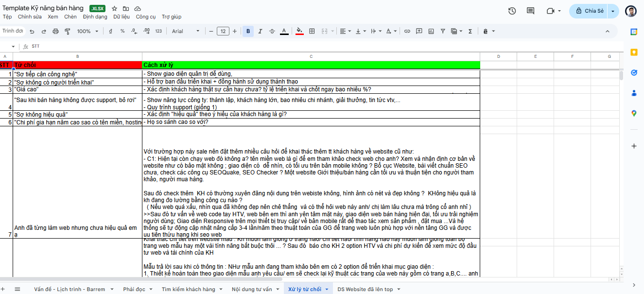
Task: Toggle italic text formatting
Action: point(260,31)
